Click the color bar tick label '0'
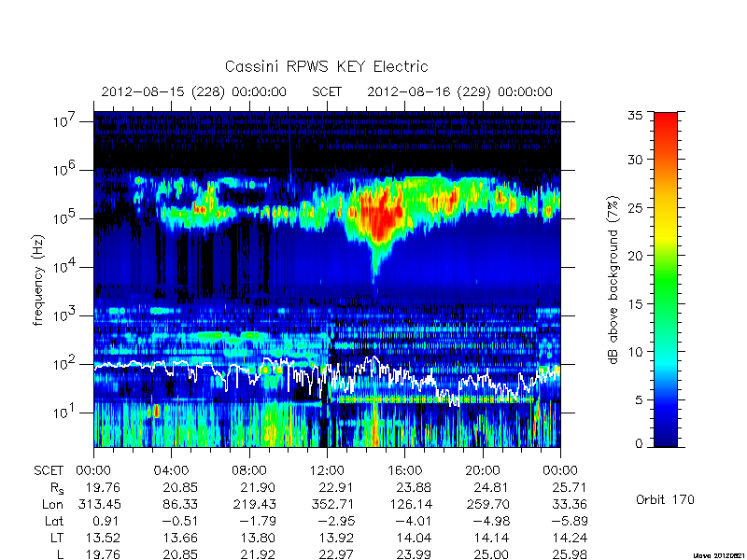This screenshot has width=747, height=560. coord(639,443)
